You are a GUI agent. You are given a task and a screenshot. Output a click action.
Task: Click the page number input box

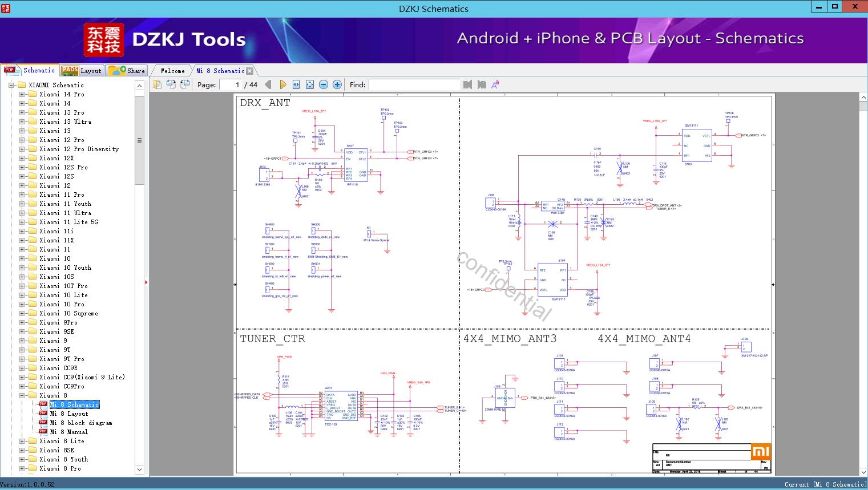(x=230, y=84)
